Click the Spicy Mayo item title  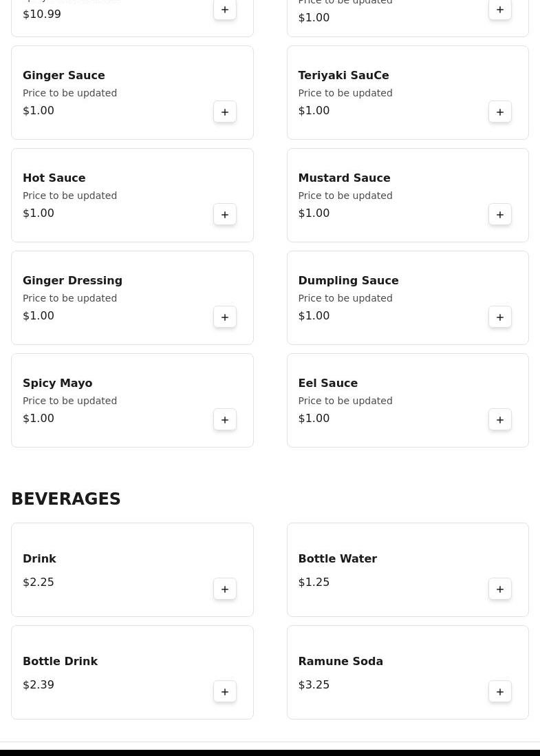point(57,383)
